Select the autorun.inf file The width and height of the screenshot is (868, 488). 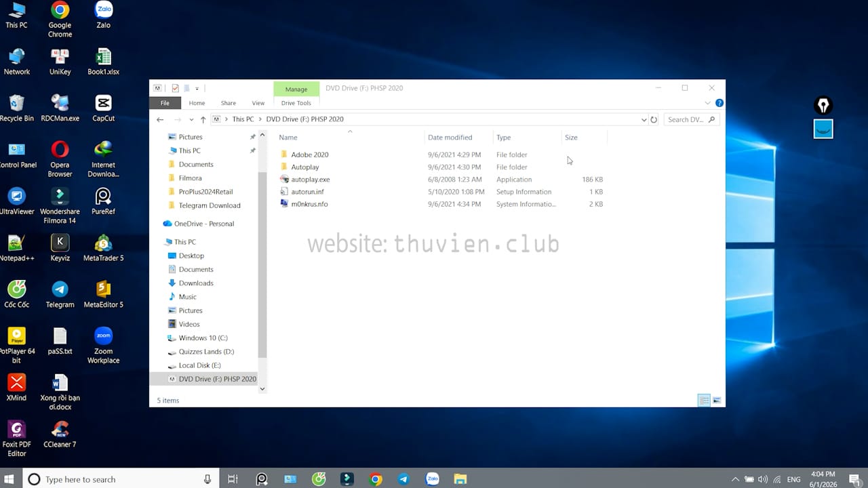tap(307, 192)
